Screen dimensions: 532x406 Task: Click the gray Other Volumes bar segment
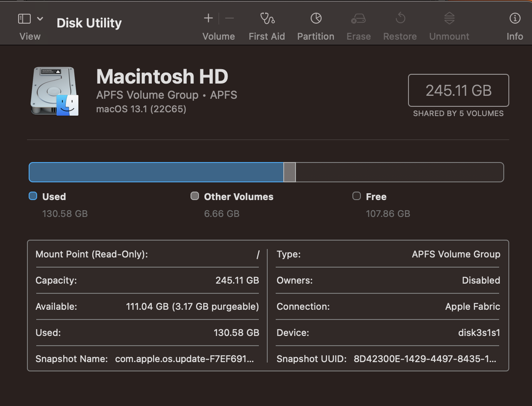290,172
